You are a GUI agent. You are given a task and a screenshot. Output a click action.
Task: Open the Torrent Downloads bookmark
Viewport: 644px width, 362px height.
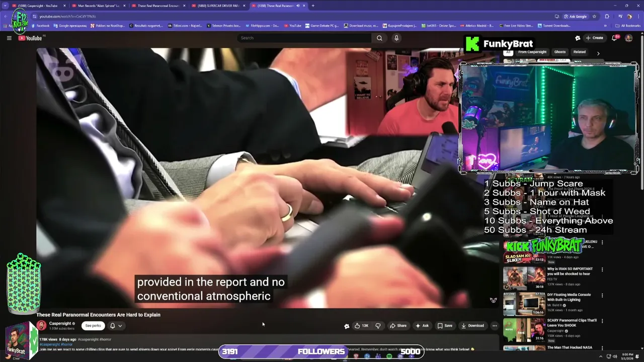[x=555, y=26]
